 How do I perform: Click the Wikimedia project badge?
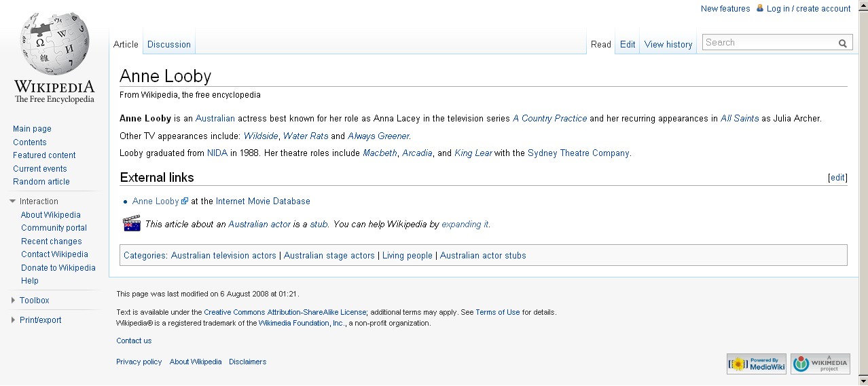(x=820, y=364)
